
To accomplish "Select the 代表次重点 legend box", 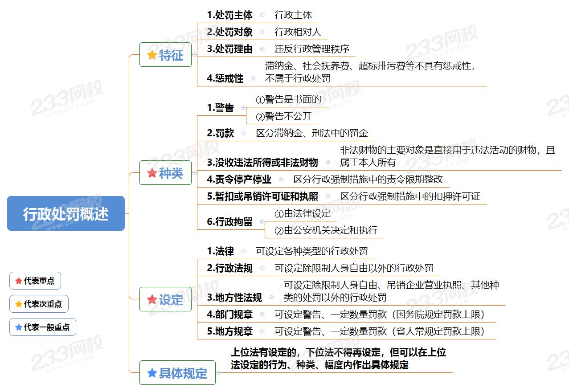I will [x=39, y=304].
